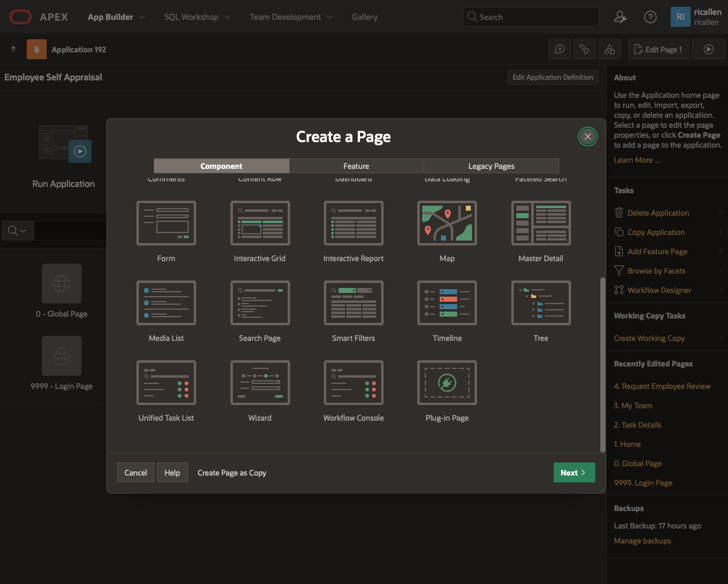The width and height of the screenshot is (728, 584).
Task: Open recent page 4. Request Employee Review
Action: coord(662,386)
